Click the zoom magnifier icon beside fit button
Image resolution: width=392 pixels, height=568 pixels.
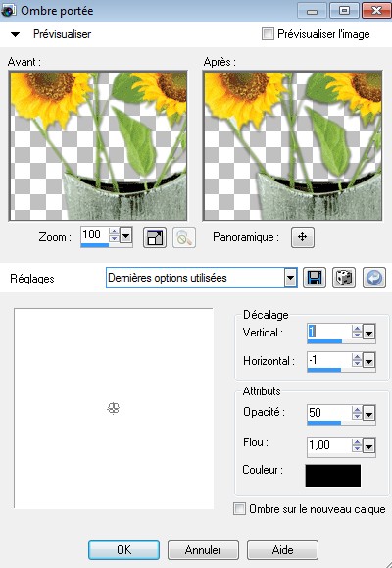pos(184,237)
